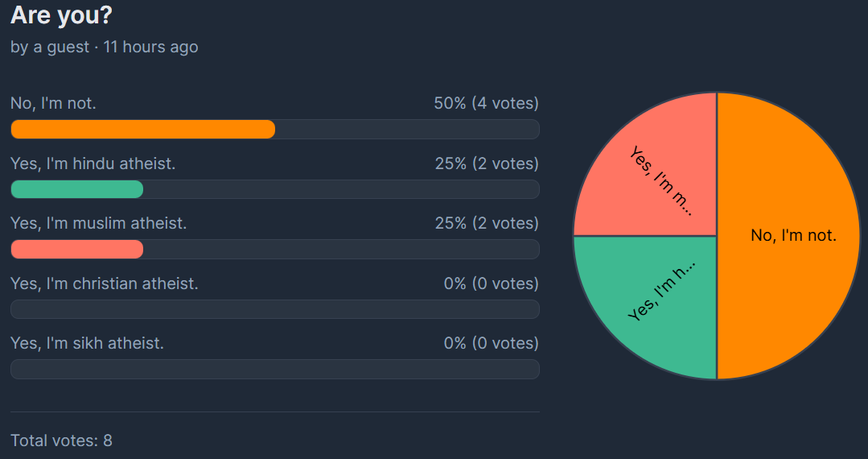The image size is (868, 459).
Task: Click the empty christian atheist progress bar
Action: pos(274,309)
